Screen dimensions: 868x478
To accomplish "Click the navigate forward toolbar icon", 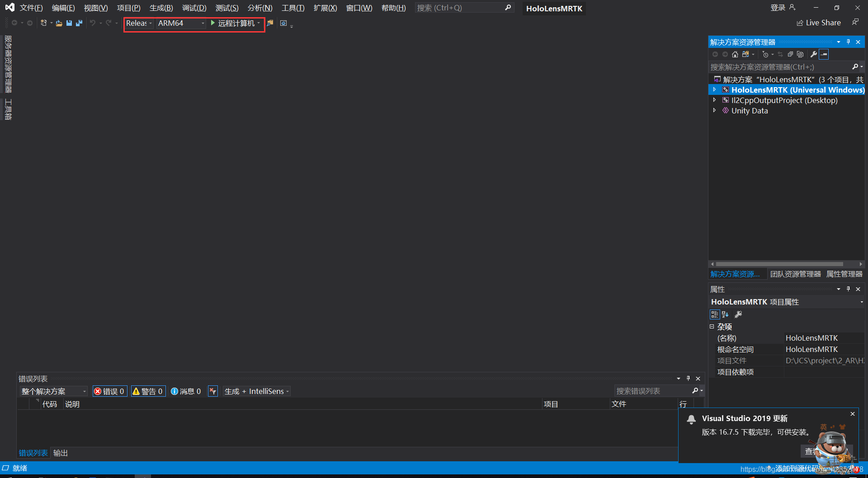I will [x=30, y=23].
